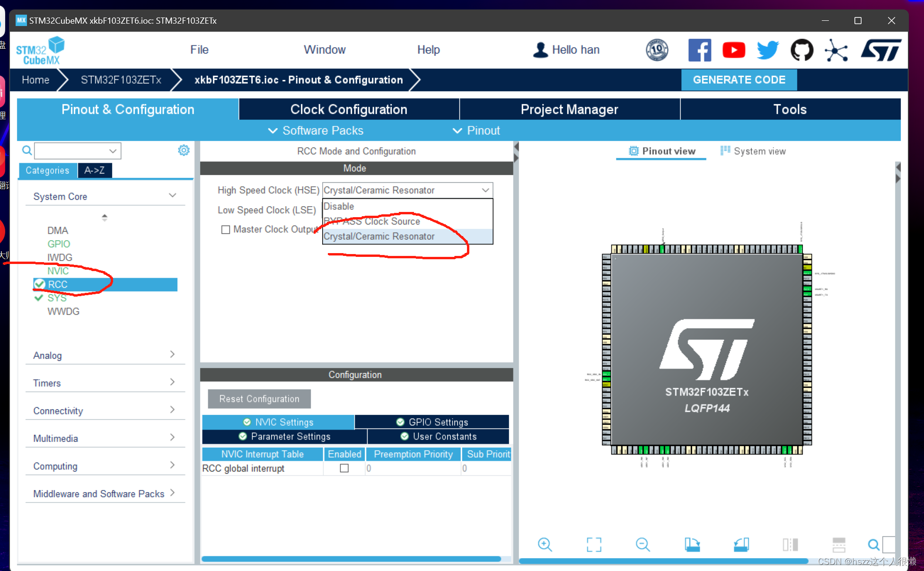Select GPIO in System Core
924x571 pixels.
(59, 244)
